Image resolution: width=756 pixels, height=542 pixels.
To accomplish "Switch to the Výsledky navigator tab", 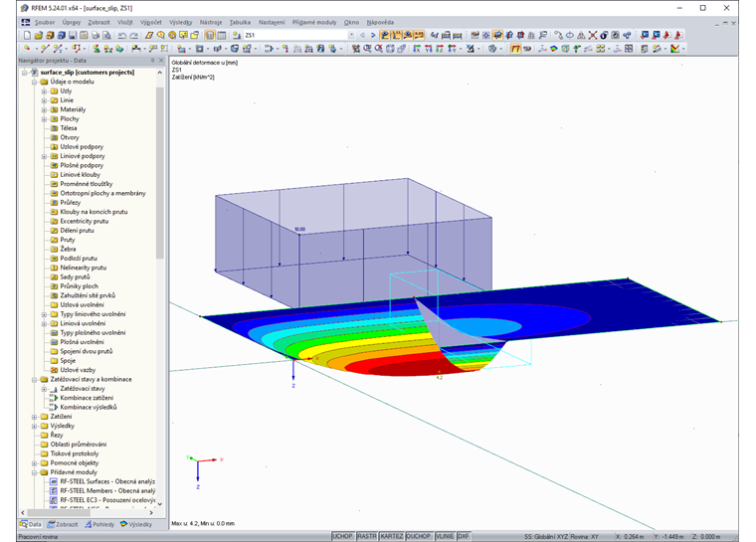I will tap(136, 524).
